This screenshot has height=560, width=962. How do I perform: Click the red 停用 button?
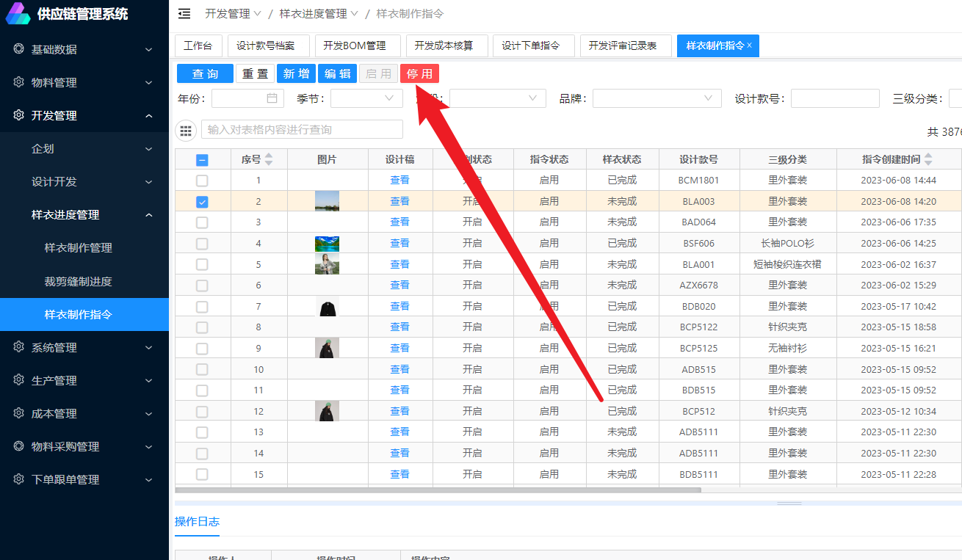[x=419, y=73]
